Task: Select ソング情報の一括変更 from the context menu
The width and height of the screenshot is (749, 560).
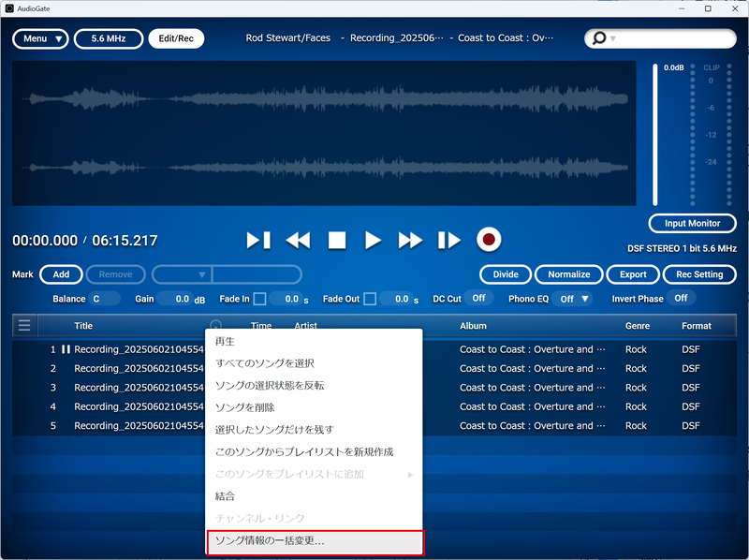Action: pos(271,541)
